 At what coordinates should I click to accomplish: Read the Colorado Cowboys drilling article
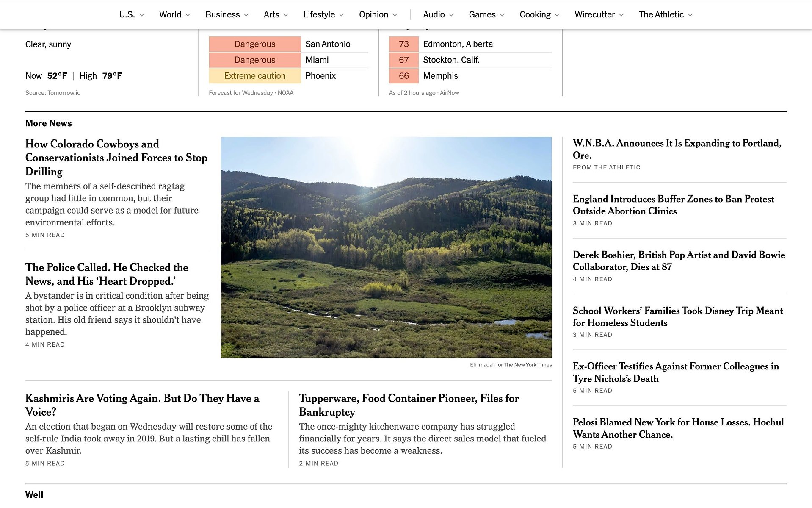tap(116, 158)
